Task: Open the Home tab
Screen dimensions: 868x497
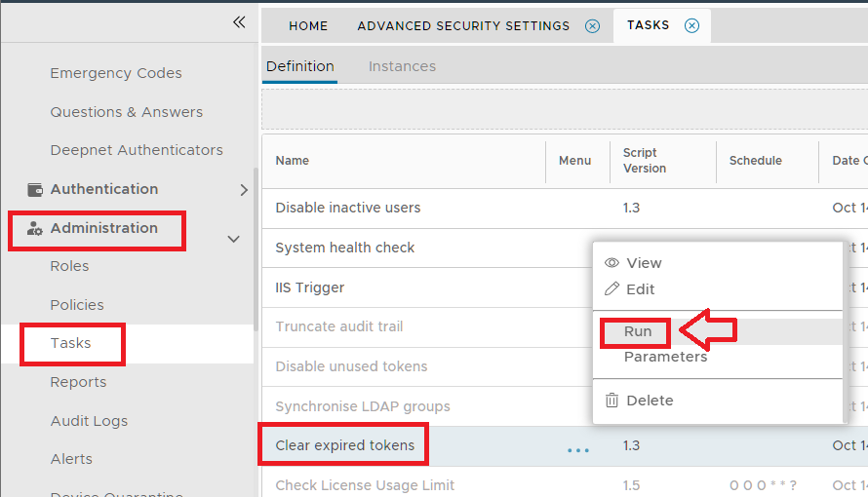Action: (308, 26)
